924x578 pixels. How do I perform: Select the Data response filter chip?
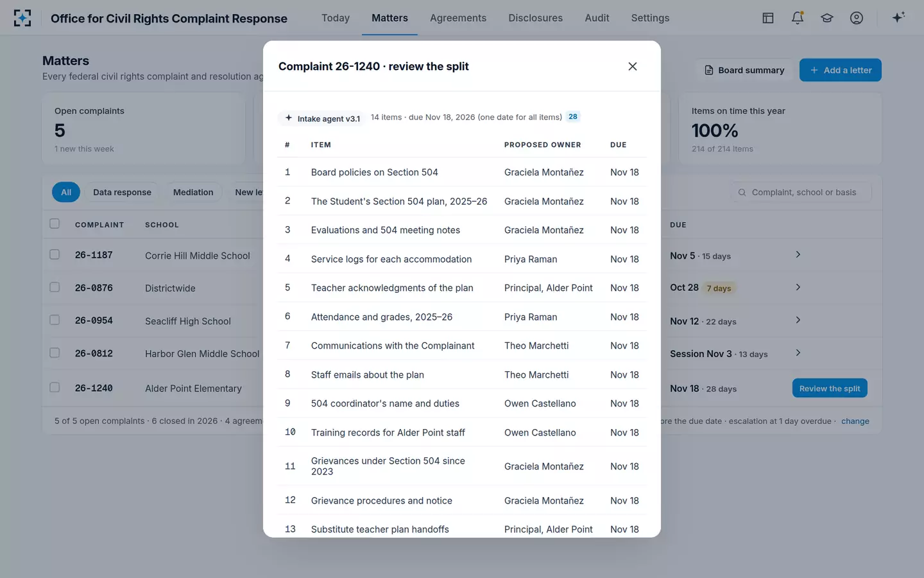122,192
